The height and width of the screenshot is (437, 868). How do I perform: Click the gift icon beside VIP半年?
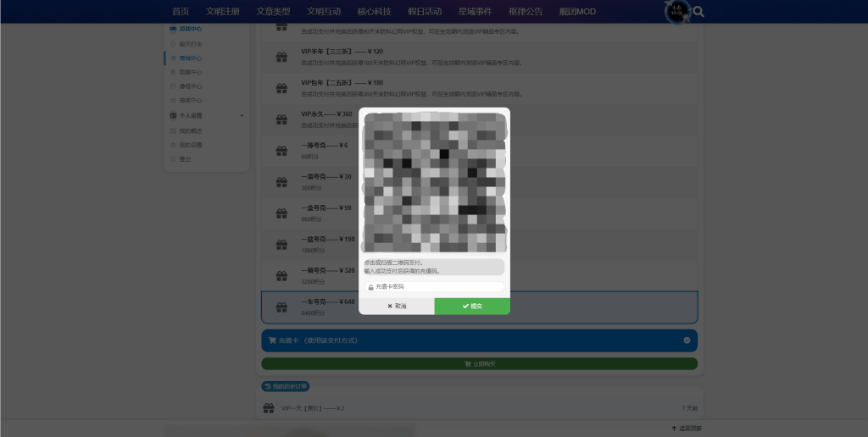click(281, 57)
